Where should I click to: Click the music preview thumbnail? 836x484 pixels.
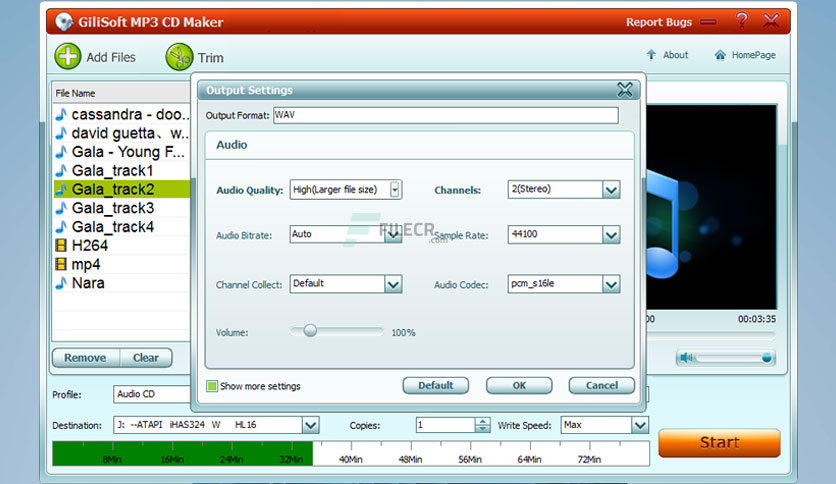click(711, 207)
